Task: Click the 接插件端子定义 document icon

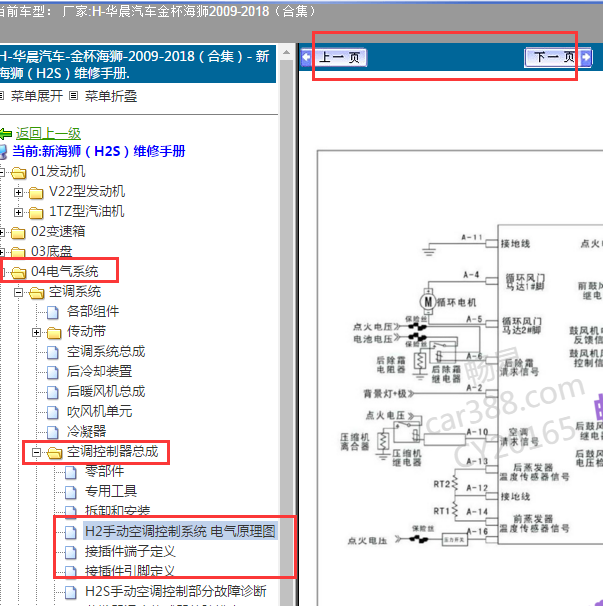Action: [x=71, y=553]
